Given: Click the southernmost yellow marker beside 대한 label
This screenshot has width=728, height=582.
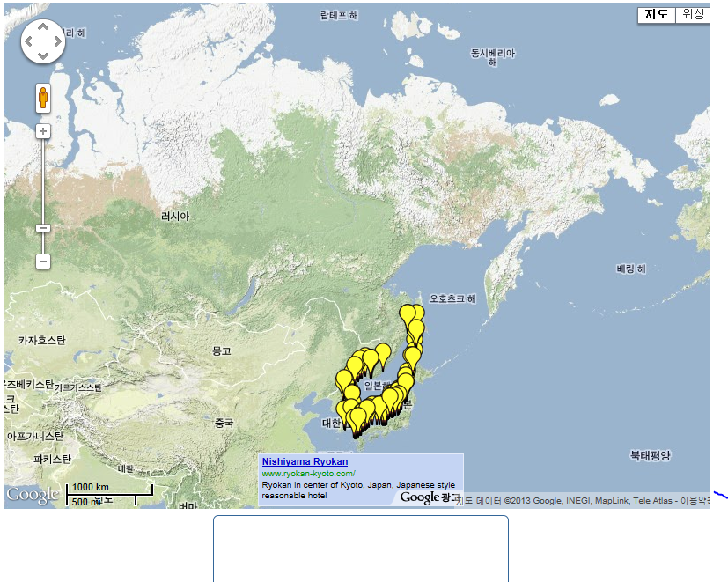Looking at the screenshot, I should tap(357, 417).
